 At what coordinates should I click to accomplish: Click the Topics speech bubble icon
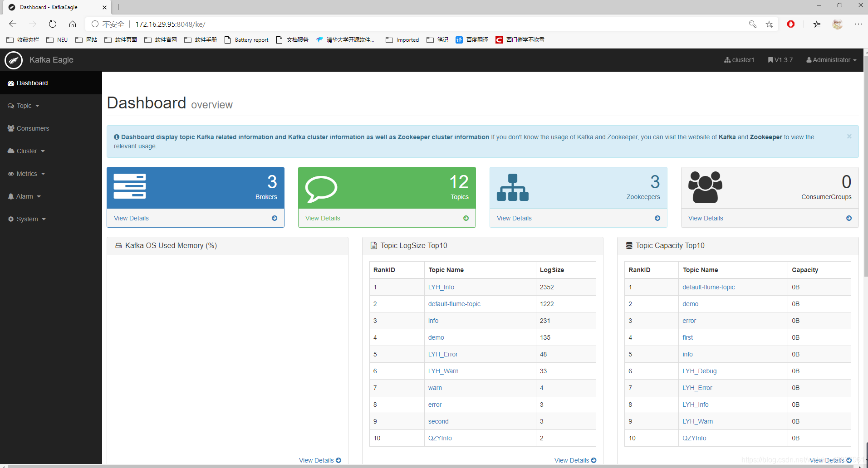click(321, 189)
